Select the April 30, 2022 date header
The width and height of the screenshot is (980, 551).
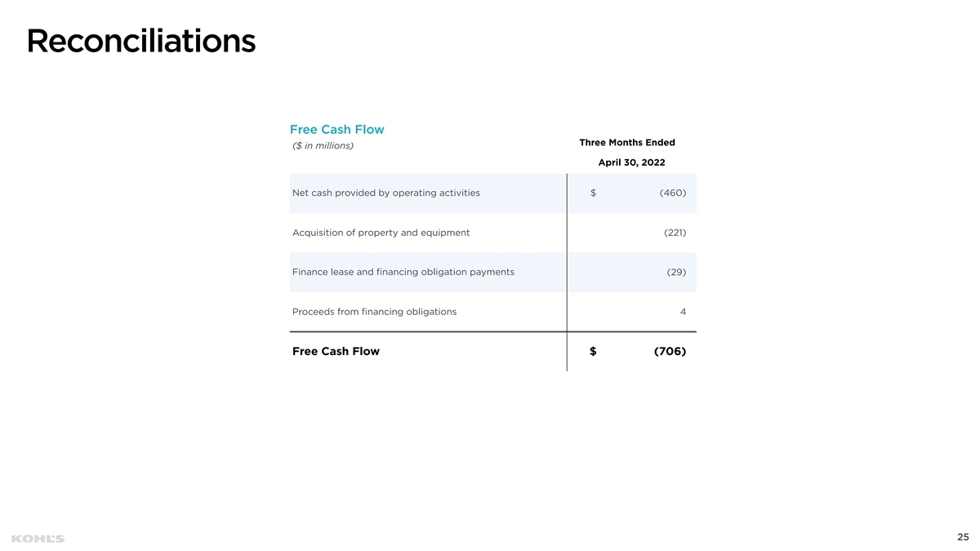[x=631, y=162]
